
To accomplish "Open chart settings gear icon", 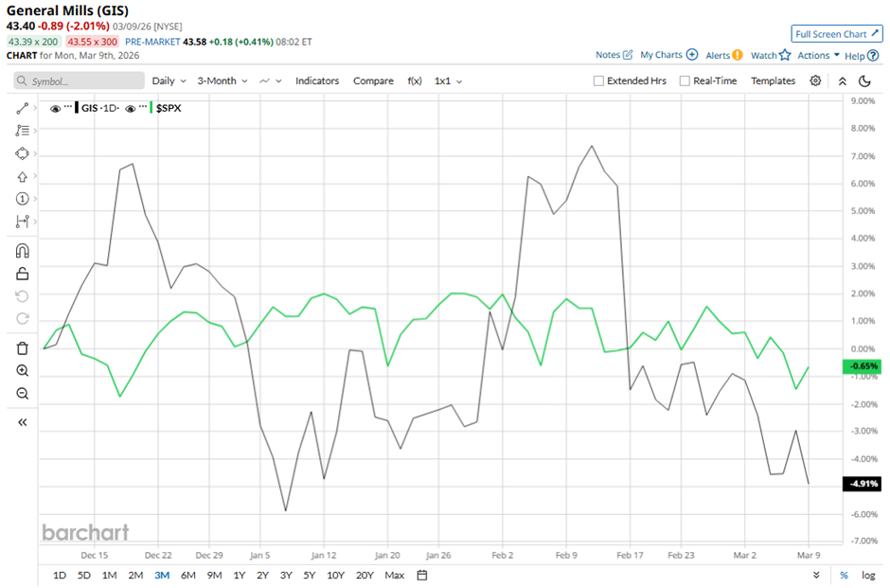I will pos(815,81).
